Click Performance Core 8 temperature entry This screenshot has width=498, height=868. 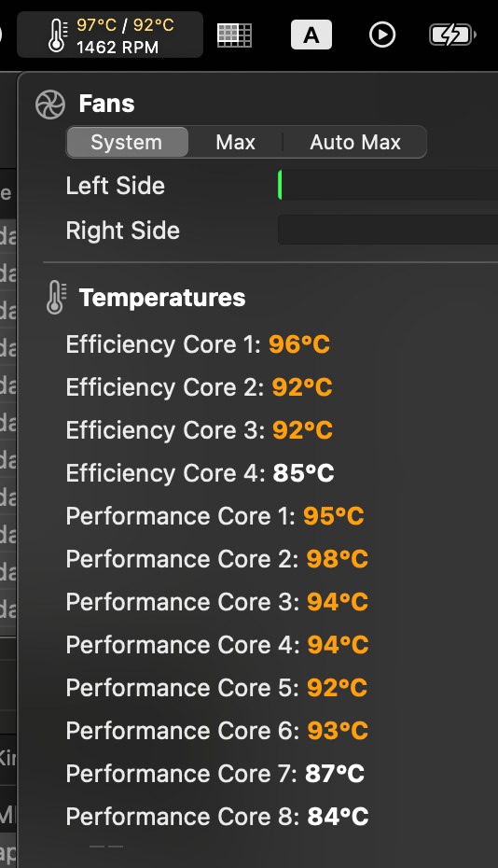[x=217, y=817]
